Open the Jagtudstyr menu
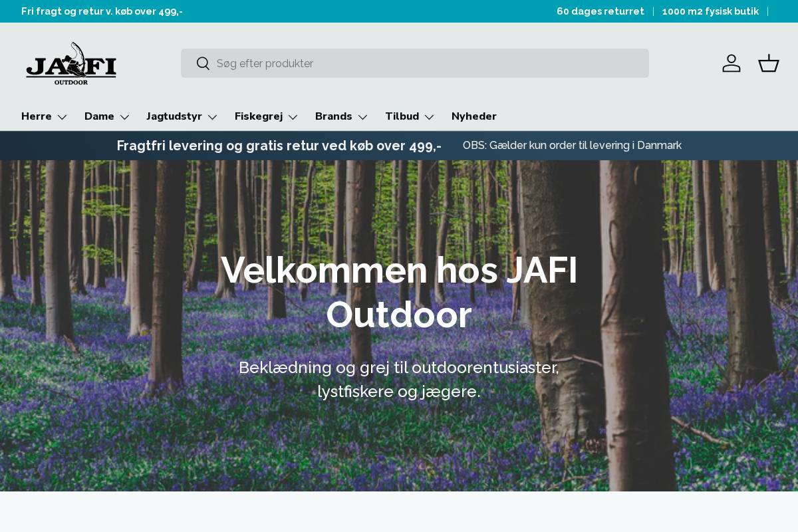This screenshot has width=798, height=532. (182, 116)
